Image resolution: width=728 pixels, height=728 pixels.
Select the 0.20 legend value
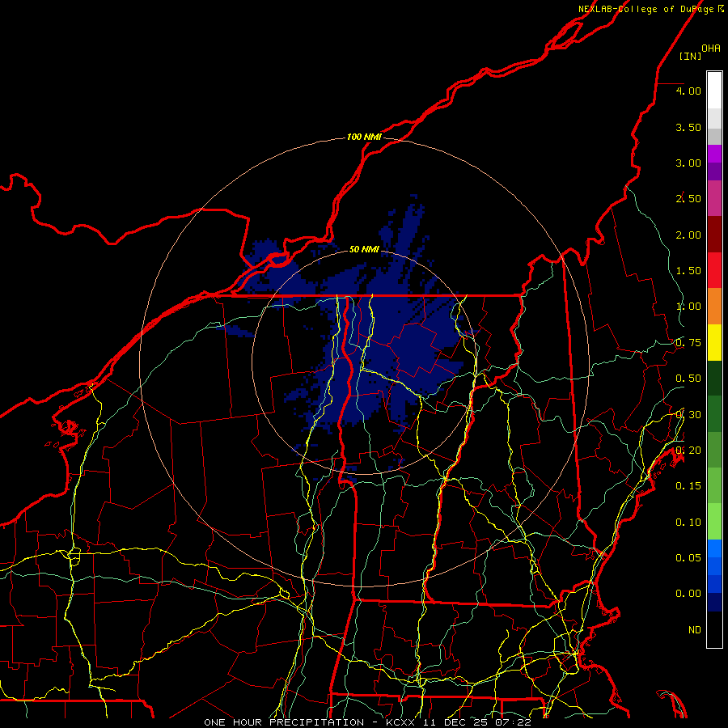(x=688, y=451)
